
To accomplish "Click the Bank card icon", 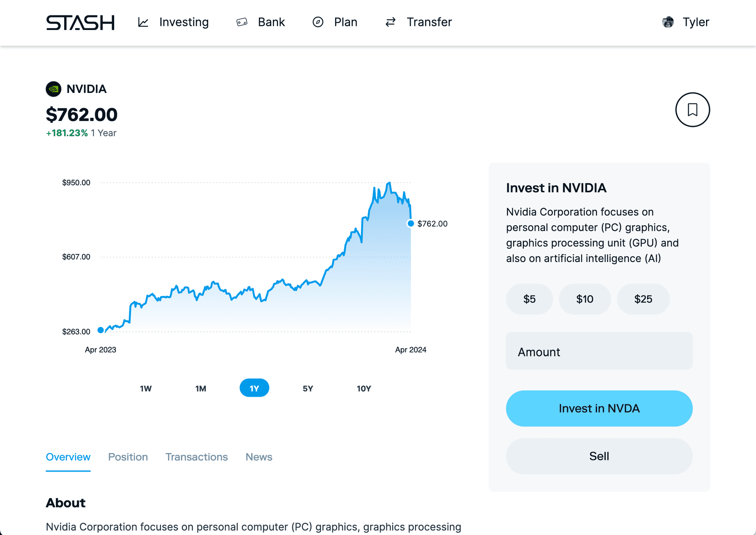I will click(242, 22).
